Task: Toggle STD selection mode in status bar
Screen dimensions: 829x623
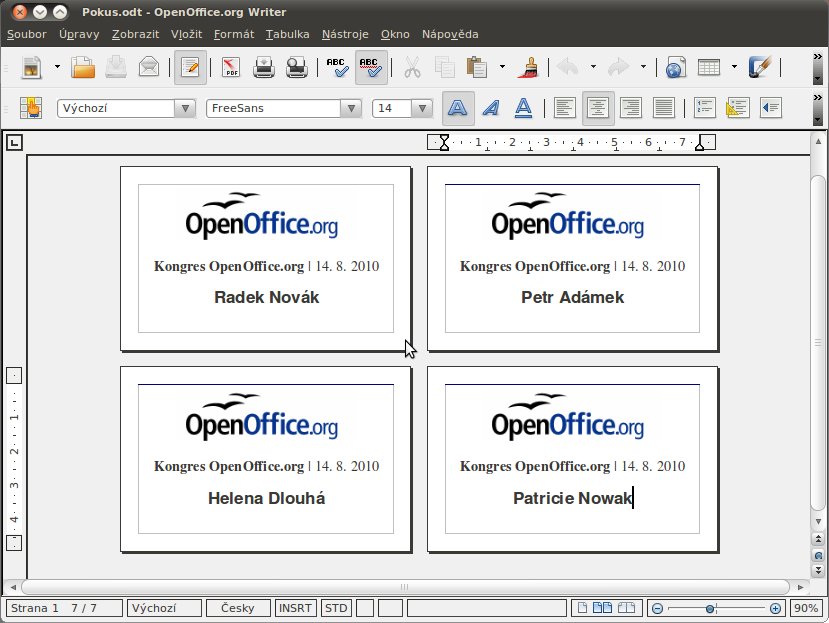Action: click(x=336, y=608)
